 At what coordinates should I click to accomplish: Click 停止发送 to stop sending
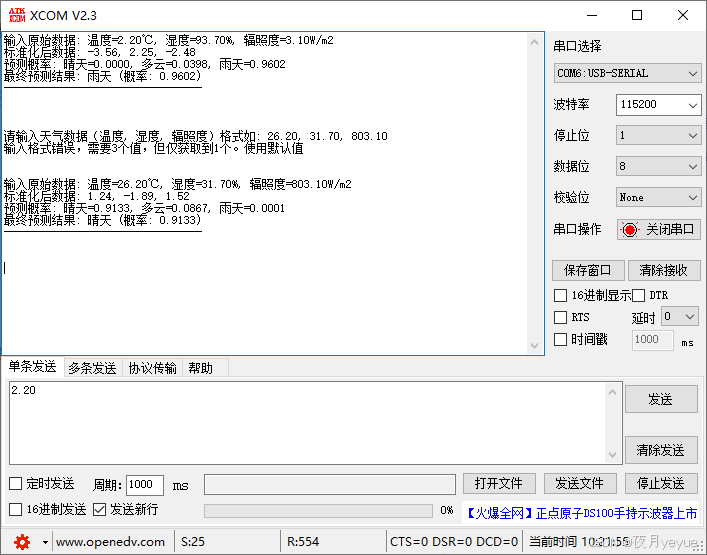661,484
